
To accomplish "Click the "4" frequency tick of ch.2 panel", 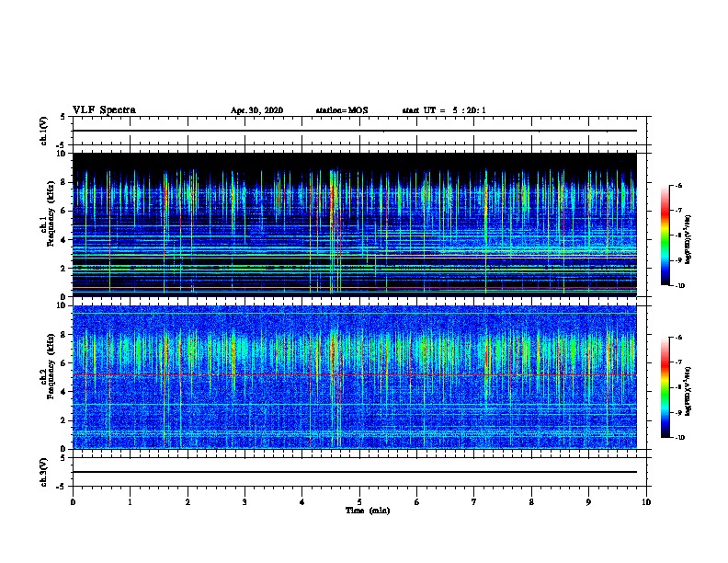I will pos(63,392).
